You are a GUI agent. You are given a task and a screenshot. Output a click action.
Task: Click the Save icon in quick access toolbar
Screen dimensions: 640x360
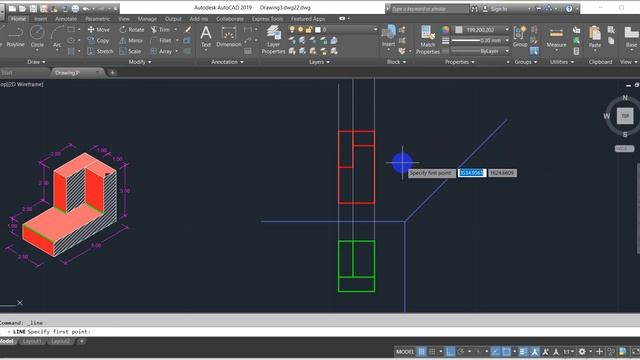click(33, 8)
